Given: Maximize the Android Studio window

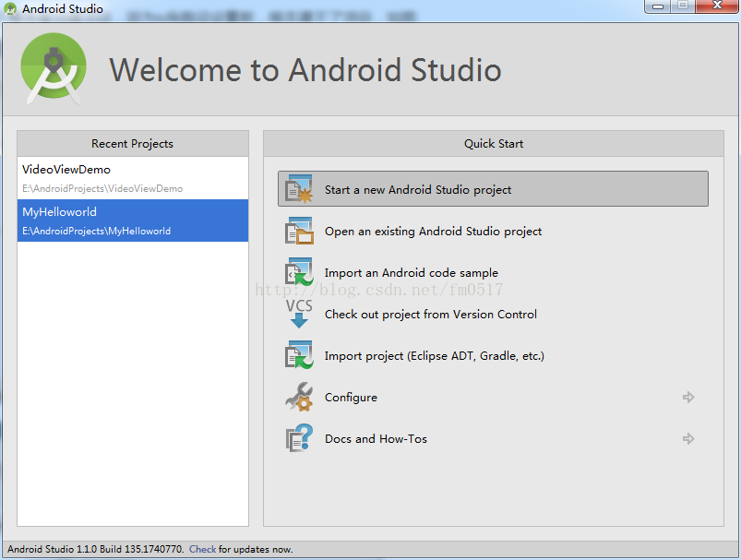Looking at the screenshot, I should (x=682, y=6).
